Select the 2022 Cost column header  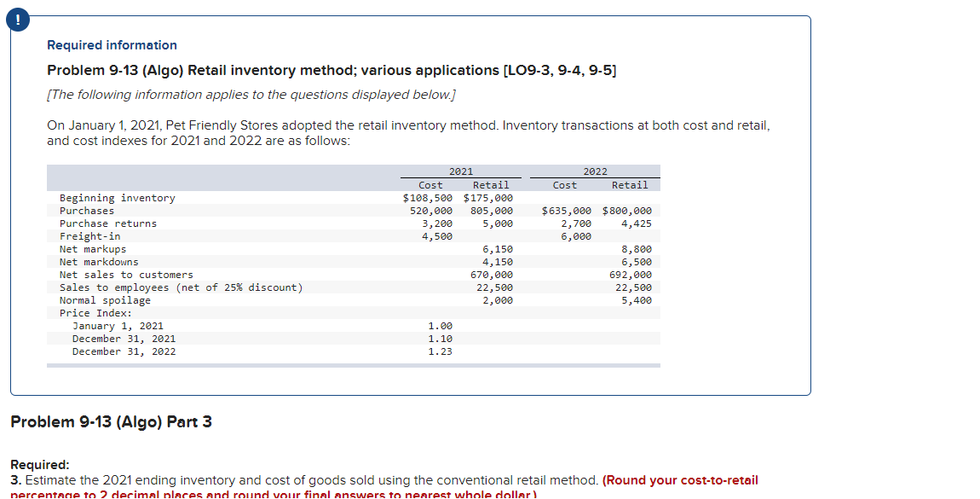pyautogui.click(x=564, y=184)
